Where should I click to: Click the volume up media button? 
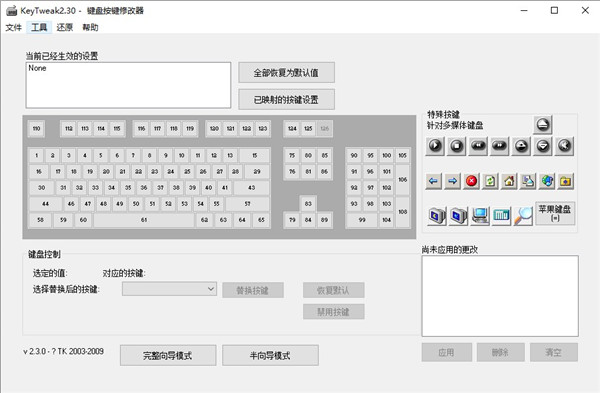(x=521, y=146)
